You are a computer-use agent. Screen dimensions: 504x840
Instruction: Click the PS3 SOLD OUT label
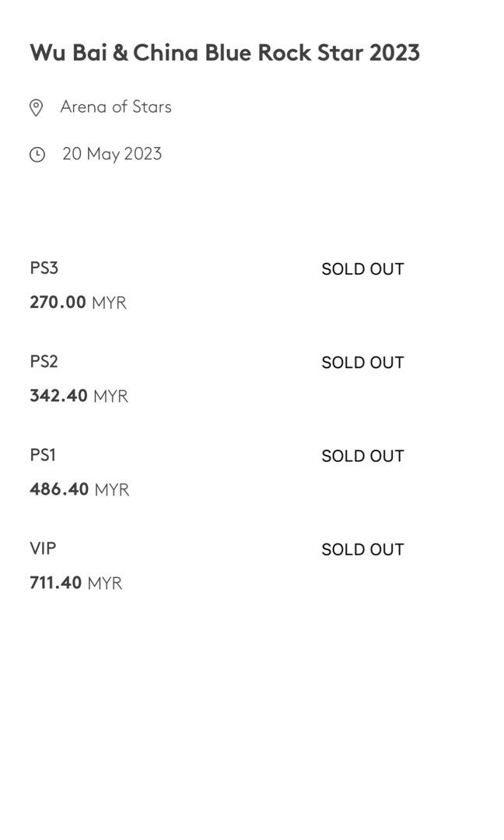click(362, 269)
